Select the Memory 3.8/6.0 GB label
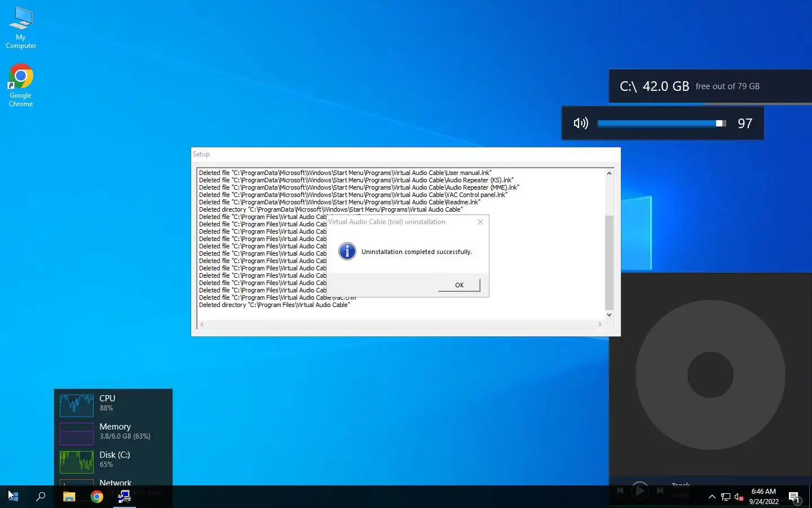Image resolution: width=812 pixels, height=508 pixels. [125, 431]
